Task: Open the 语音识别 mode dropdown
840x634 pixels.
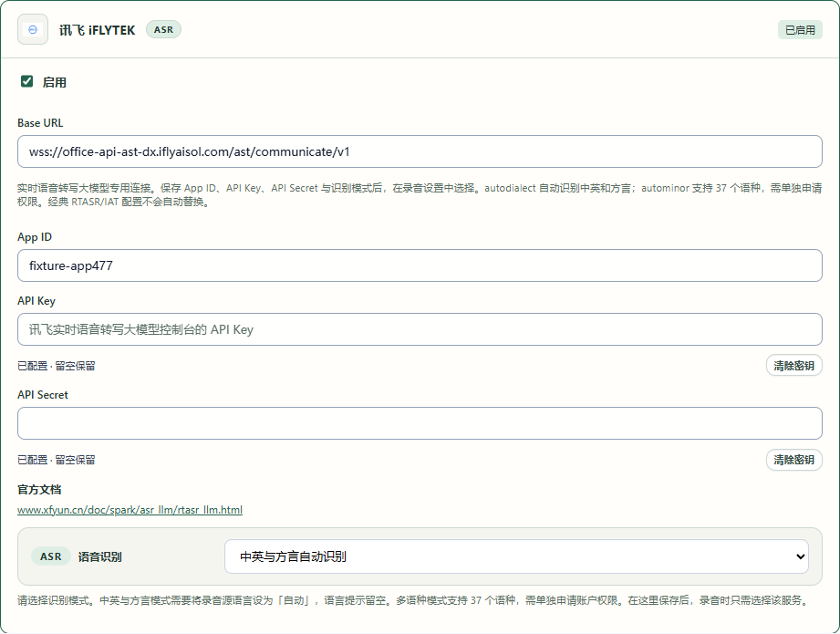Action: [x=516, y=556]
